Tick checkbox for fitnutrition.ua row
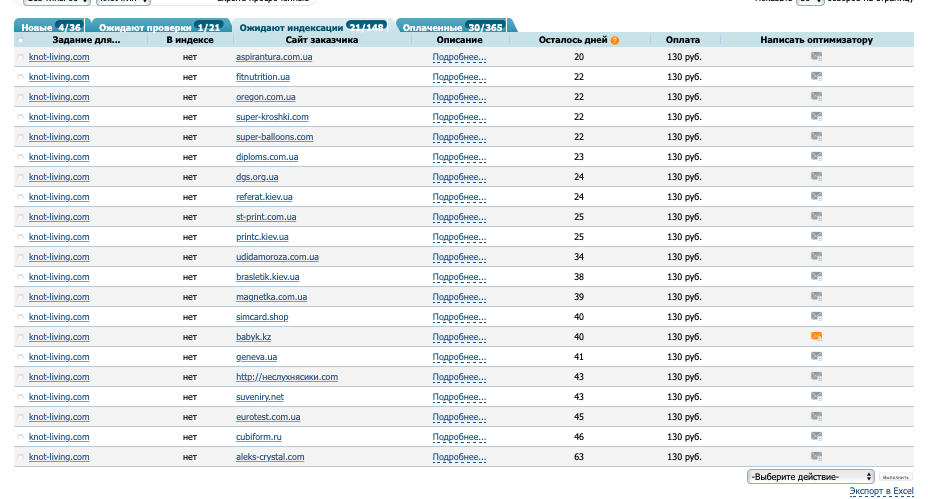This screenshot has width=928, height=499. [x=21, y=78]
